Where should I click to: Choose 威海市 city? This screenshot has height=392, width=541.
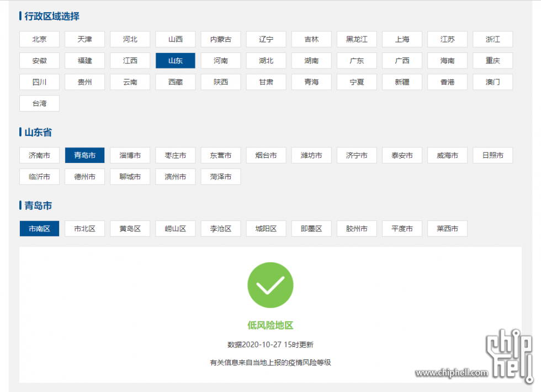click(448, 155)
